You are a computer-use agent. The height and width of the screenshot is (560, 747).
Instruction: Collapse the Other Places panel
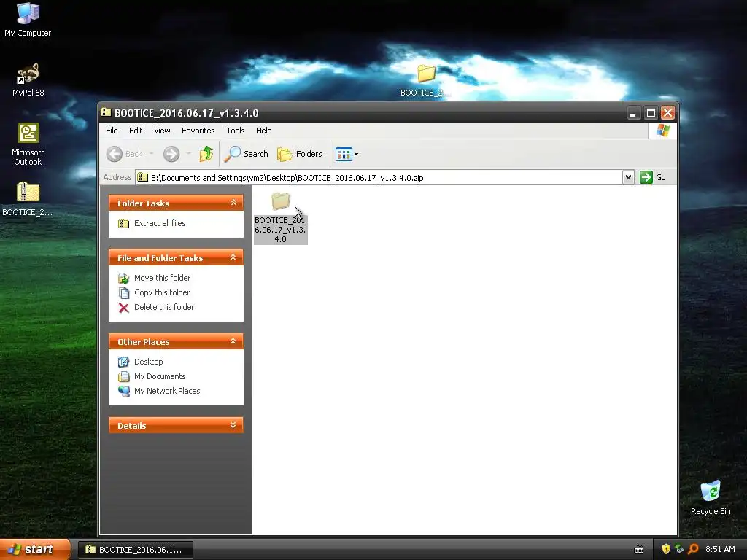[x=233, y=341]
